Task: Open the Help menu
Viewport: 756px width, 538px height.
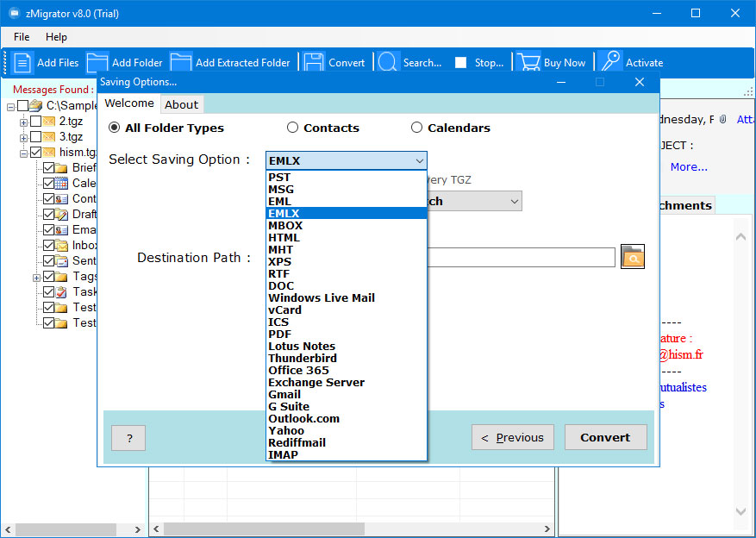Action: pyautogui.click(x=56, y=36)
